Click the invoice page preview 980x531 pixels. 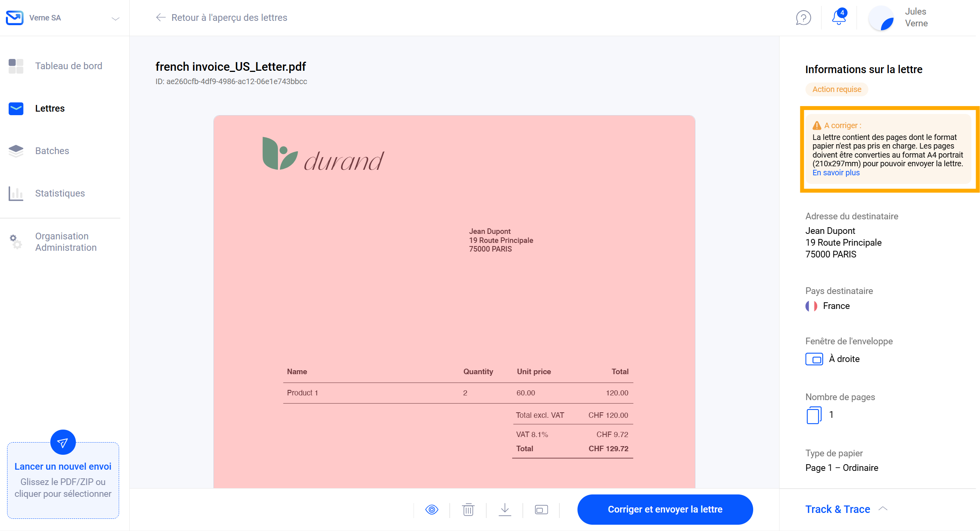[x=454, y=299]
